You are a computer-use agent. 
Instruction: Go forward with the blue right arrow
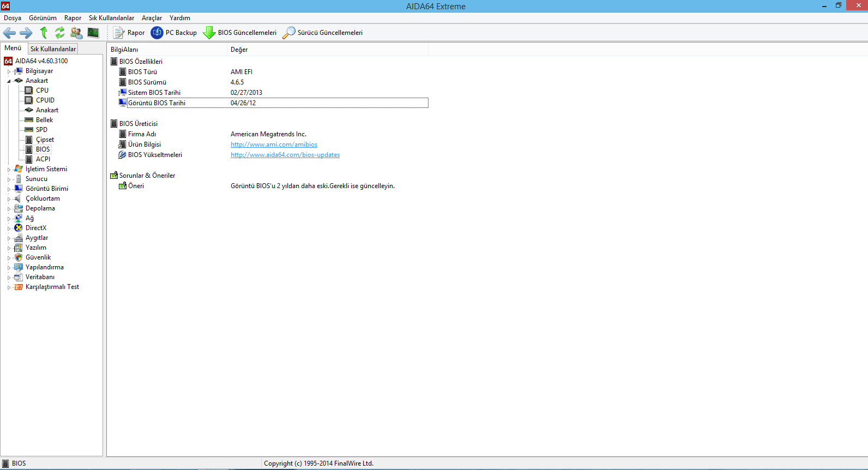26,33
